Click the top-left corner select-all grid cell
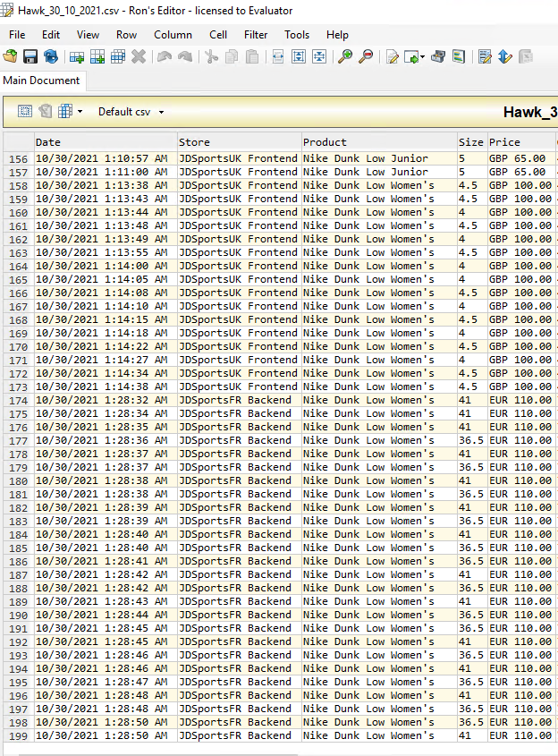Viewport: 558px width, 756px height. click(19, 142)
